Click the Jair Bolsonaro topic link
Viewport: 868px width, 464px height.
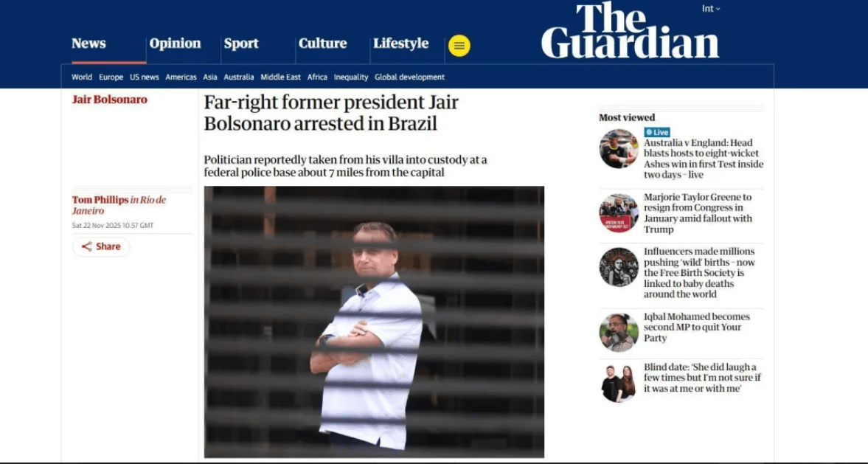[x=110, y=100]
